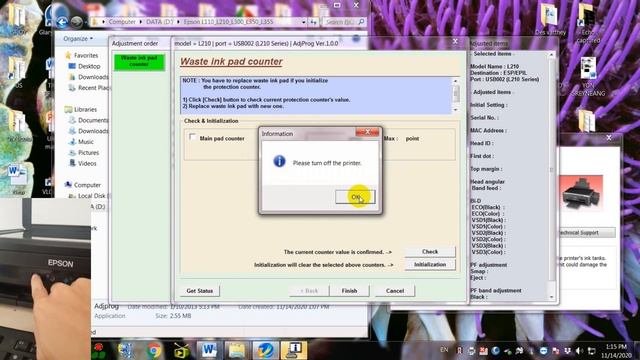Open Google Chrome from the taskbar
640x360 pixels.
154,351
